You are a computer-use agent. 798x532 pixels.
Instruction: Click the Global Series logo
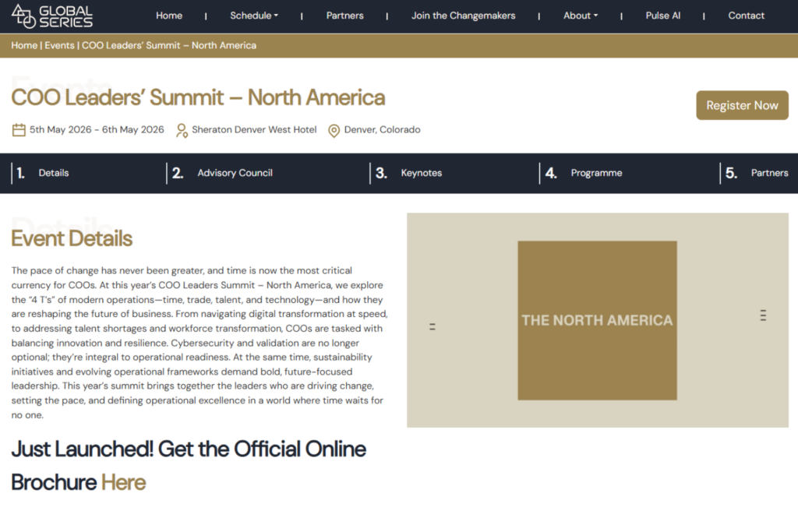pyautogui.click(x=51, y=15)
